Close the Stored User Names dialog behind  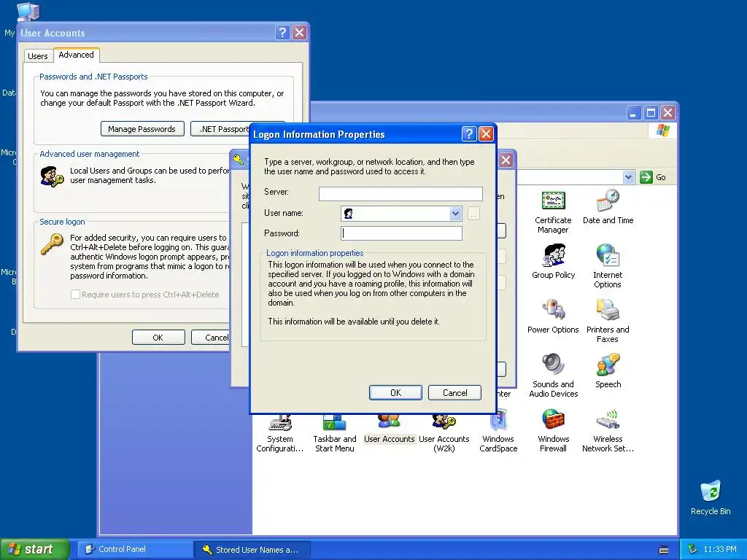pos(506,160)
